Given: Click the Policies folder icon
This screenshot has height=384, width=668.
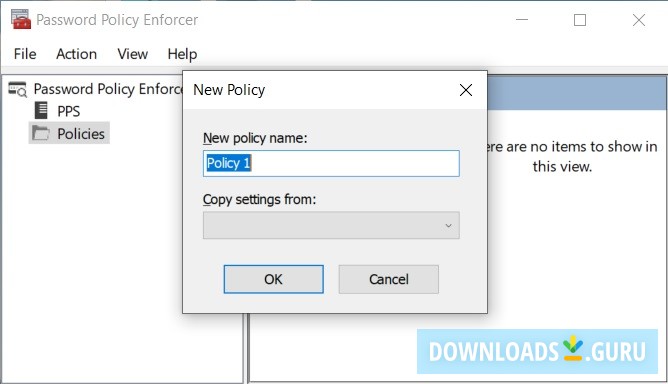Looking at the screenshot, I should (41, 133).
